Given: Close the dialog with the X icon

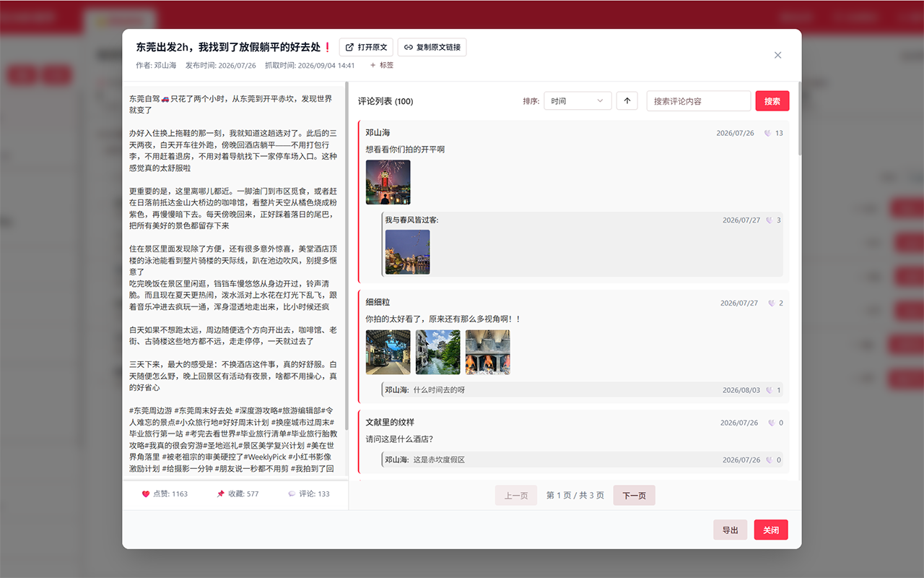Looking at the screenshot, I should pos(777,55).
